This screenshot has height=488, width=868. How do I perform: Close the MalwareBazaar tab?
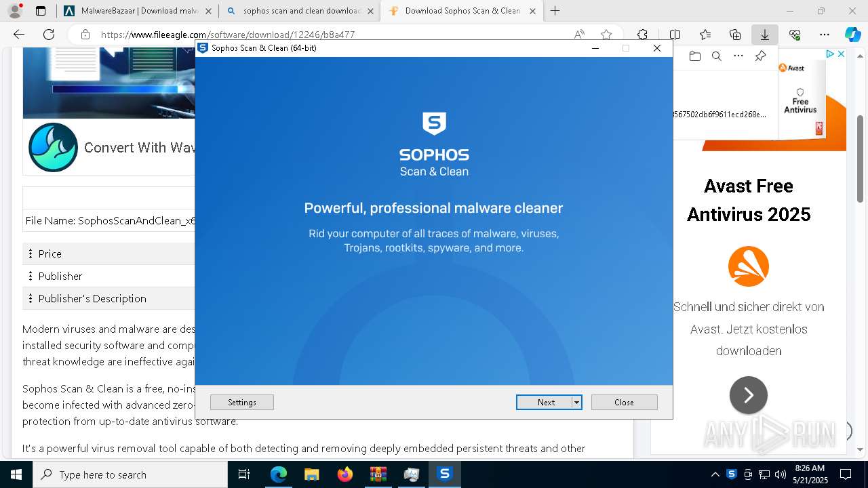[x=208, y=11]
